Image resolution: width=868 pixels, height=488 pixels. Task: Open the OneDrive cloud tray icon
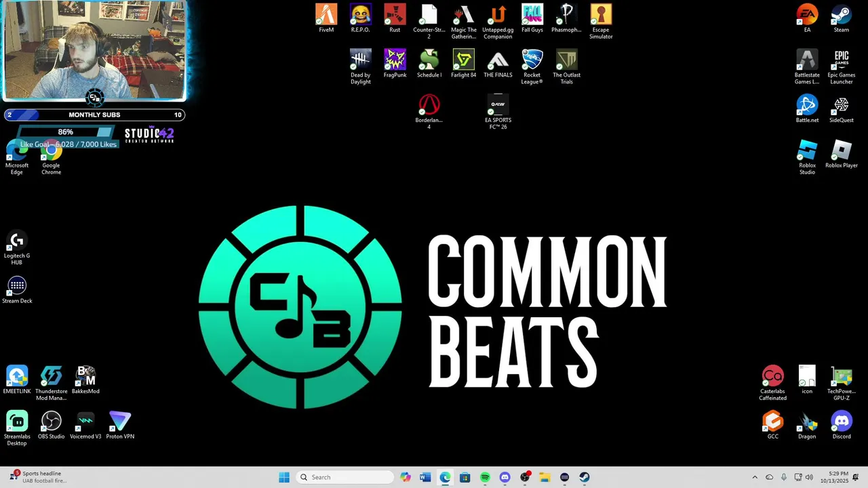769,477
